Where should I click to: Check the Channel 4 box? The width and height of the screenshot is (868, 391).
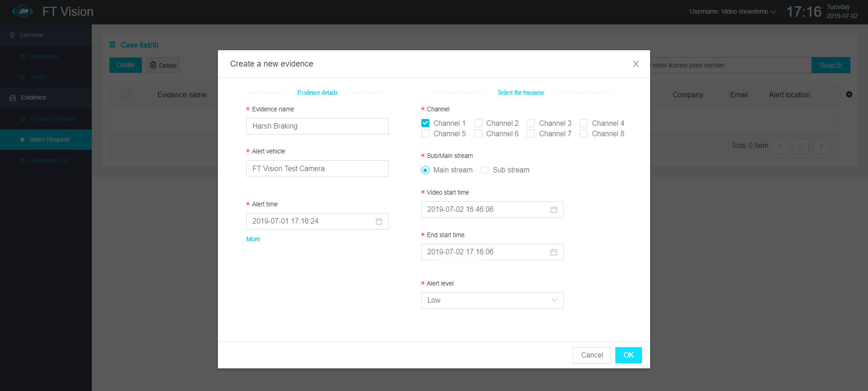(584, 123)
